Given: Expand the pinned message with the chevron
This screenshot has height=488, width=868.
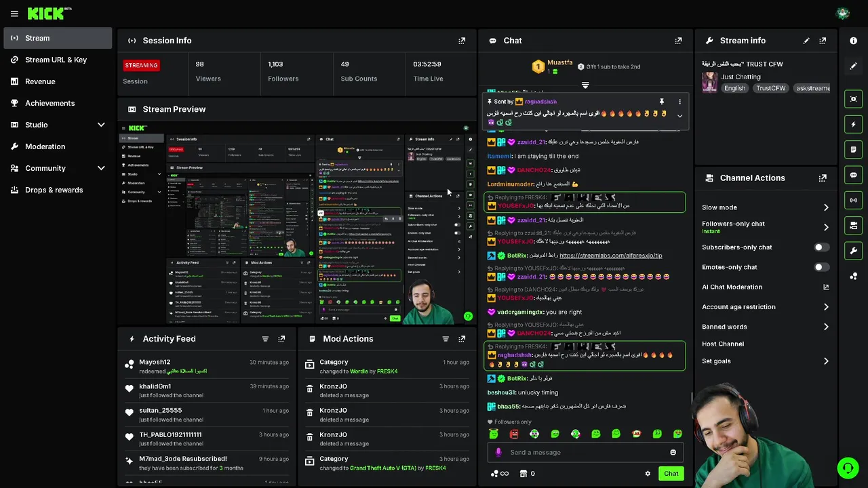Looking at the screenshot, I should [x=679, y=116].
